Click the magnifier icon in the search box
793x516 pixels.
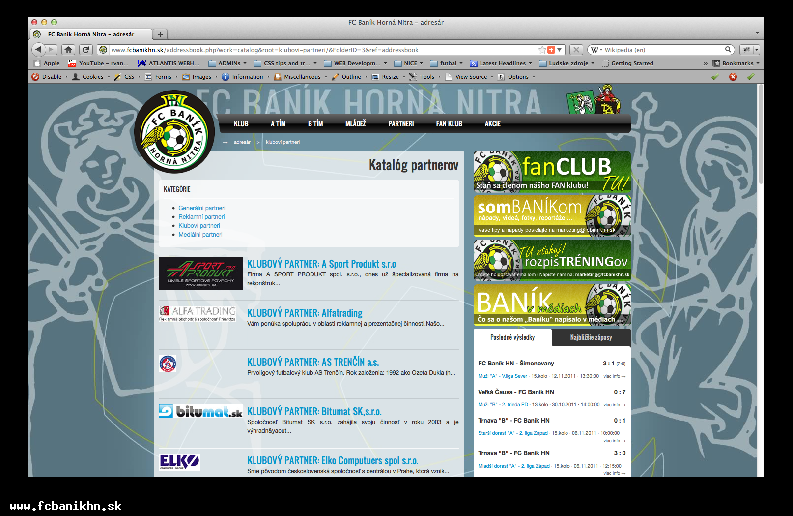tap(728, 50)
